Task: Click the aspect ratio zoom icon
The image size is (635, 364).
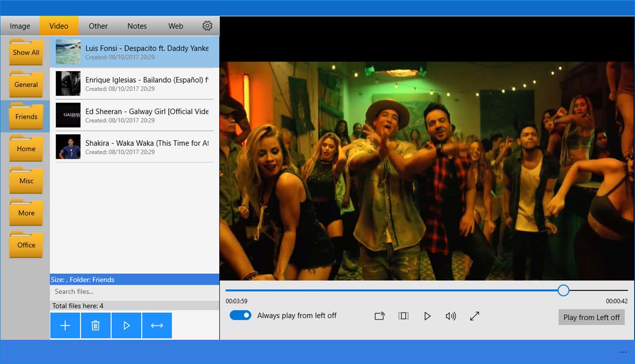Action: [403, 316]
